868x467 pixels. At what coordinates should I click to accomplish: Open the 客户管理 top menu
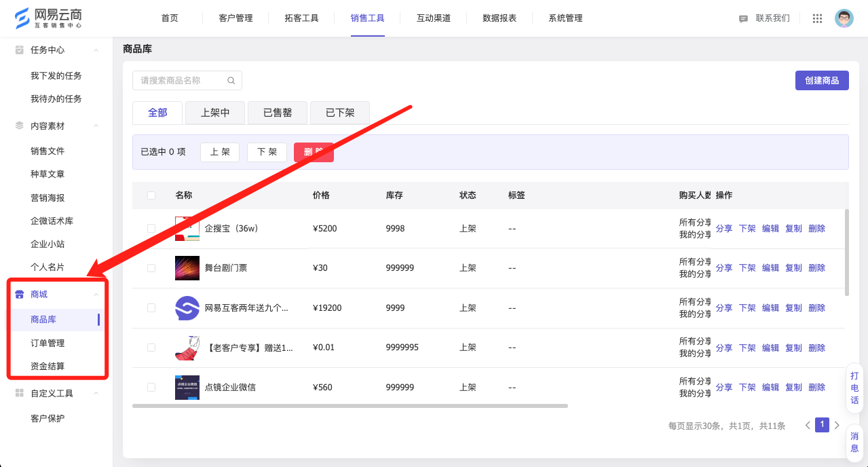pos(235,18)
